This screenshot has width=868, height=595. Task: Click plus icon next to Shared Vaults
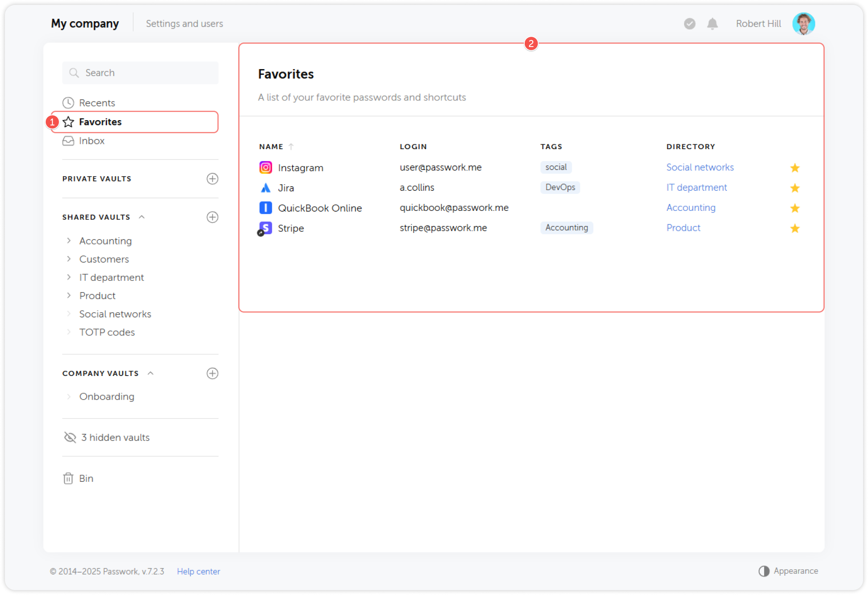(x=212, y=217)
